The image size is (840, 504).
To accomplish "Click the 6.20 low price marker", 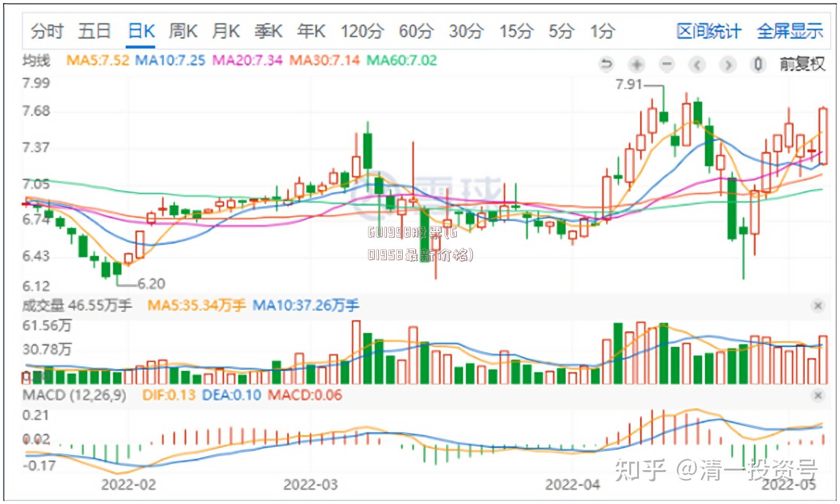I will [x=152, y=284].
